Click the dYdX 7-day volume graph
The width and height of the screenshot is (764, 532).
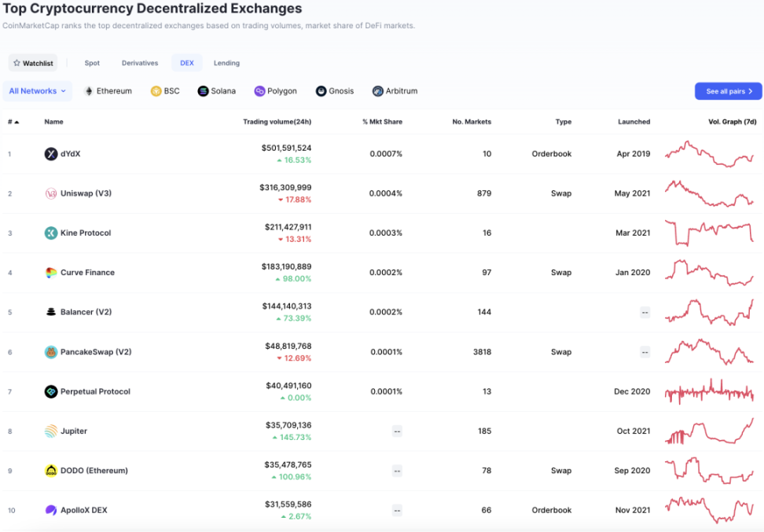710,154
